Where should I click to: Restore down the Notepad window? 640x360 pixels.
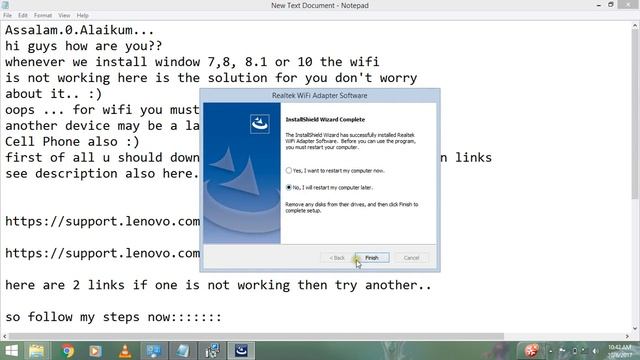tap(611, 5)
